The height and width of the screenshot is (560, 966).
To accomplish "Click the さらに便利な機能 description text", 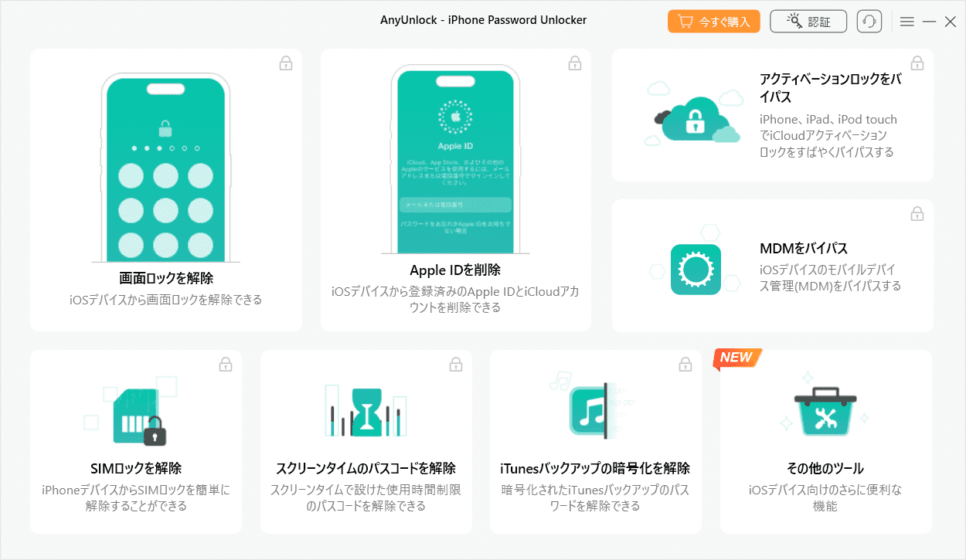I will coord(825,498).
